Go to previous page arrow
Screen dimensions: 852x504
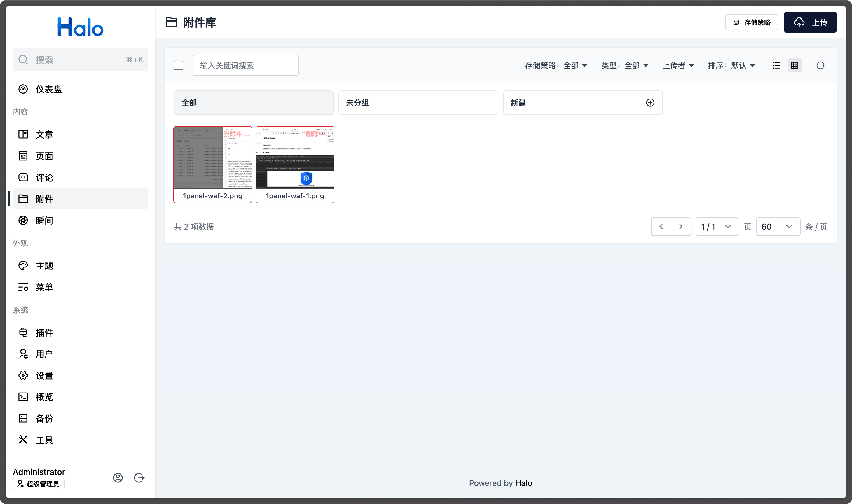click(x=661, y=227)
